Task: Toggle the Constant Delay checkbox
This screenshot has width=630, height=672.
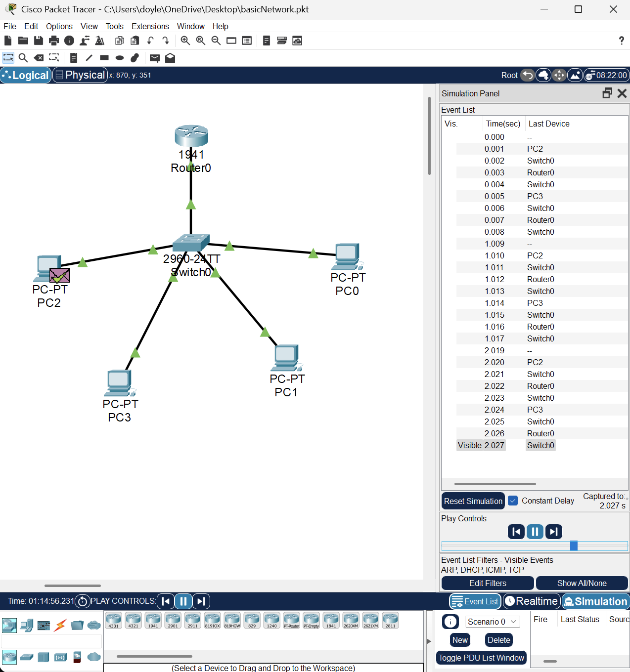Action: (513, 501)
